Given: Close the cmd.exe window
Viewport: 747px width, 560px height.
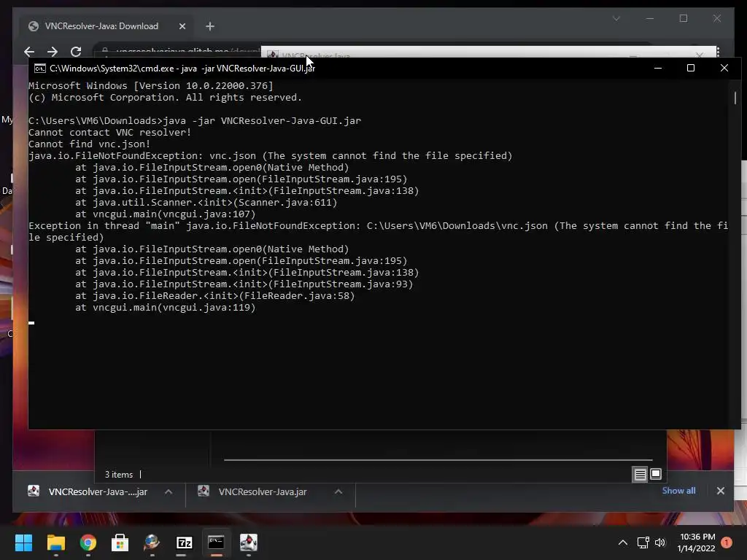Looking at the screenshot, I should point(724,68).
